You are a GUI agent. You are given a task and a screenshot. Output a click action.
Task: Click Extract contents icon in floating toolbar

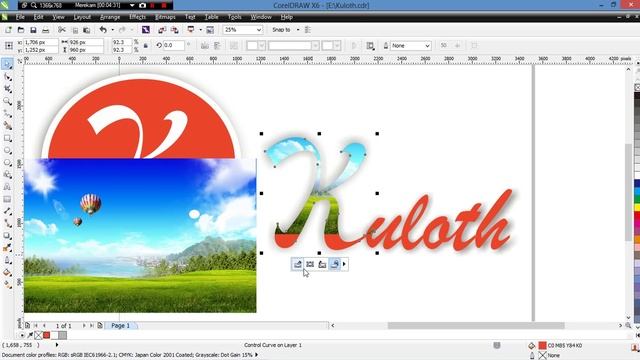click(x=322, y=264)
